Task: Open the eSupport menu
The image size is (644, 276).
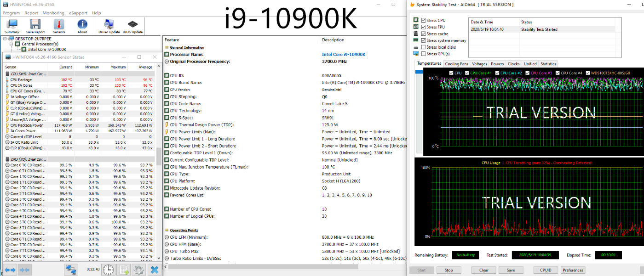Action: click(x=78, y=13)
